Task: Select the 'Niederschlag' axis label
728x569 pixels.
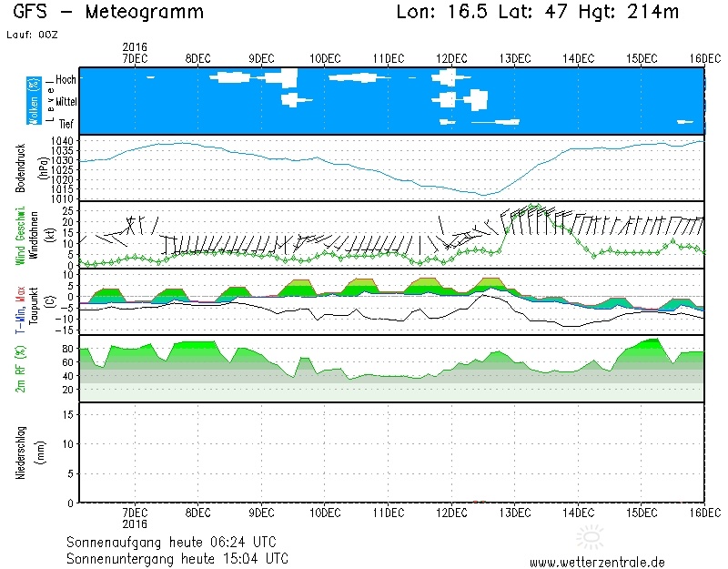Action: coord(20,452)
